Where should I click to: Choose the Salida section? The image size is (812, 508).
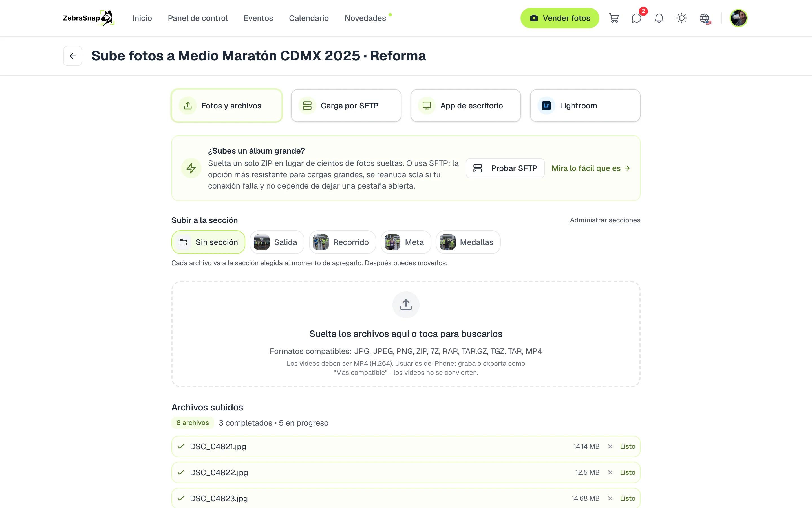277,242
